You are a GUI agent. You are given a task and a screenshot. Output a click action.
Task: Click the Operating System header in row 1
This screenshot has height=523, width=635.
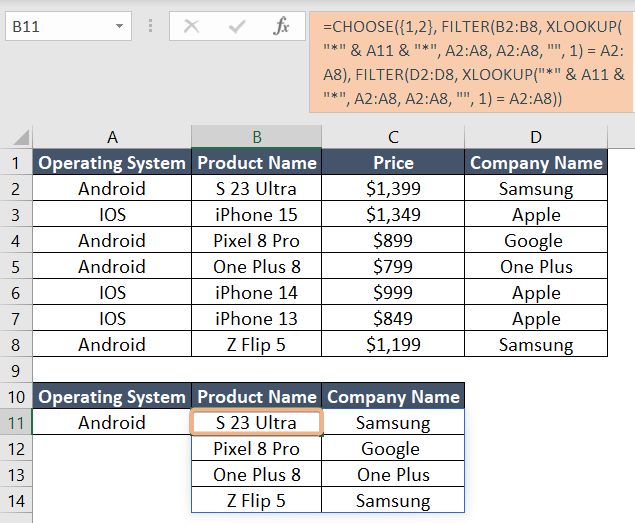[x=112, y=162]
